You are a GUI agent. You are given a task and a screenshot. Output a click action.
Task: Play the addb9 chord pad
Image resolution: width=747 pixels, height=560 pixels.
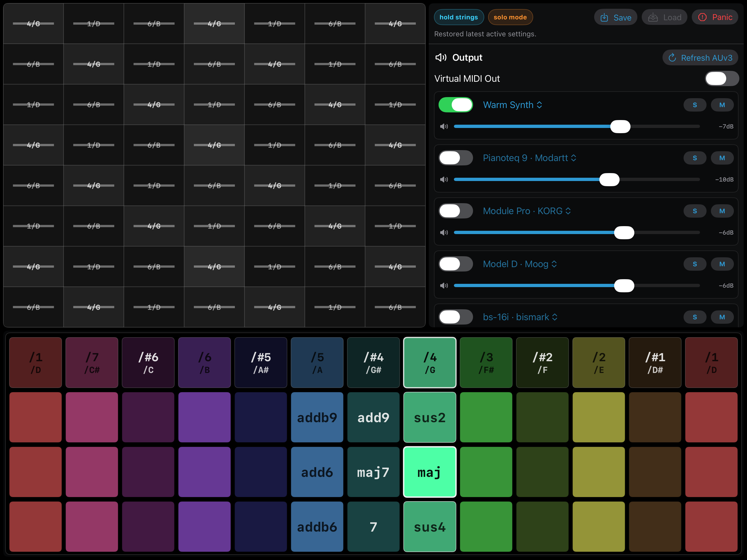click(x=317, y=418)
